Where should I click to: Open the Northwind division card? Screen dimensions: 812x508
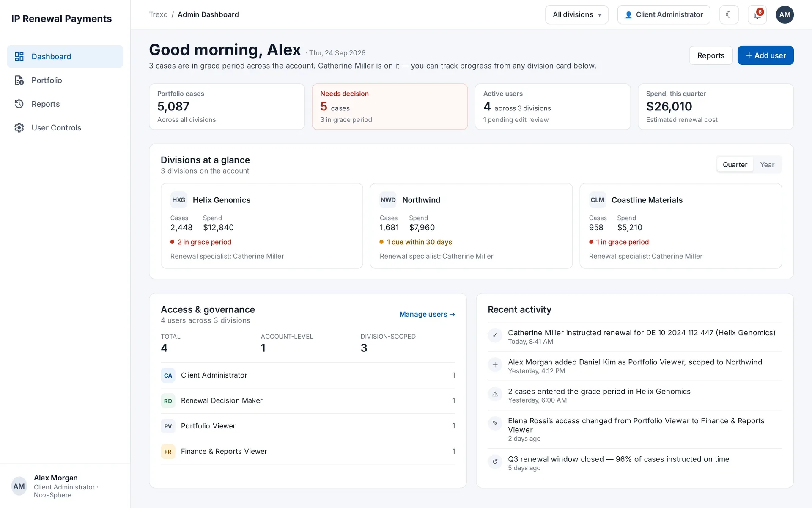471,226
